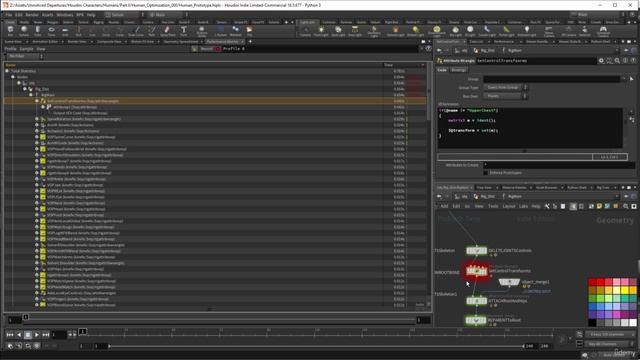The width and height of the screenshot is (640, 360).
Task: Switch to Bindings tab in parameter pane
Action: point(458,70)
